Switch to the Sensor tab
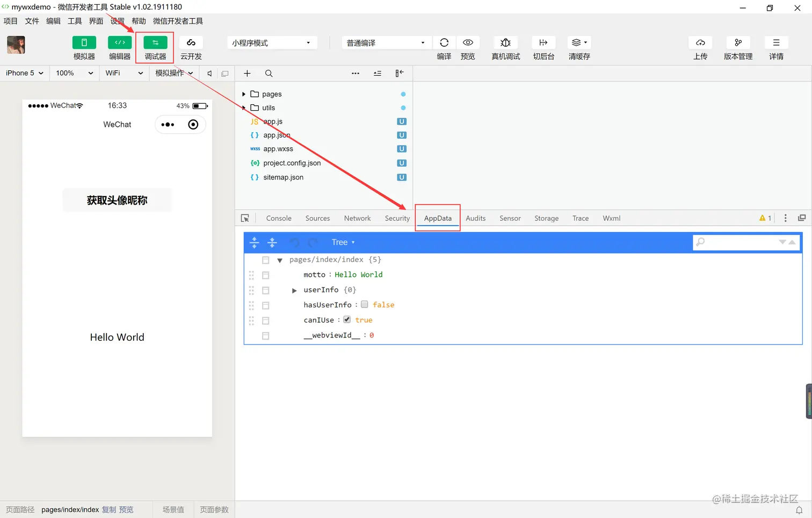The height and width of the screenshot is (518, 812). (510, 218)
